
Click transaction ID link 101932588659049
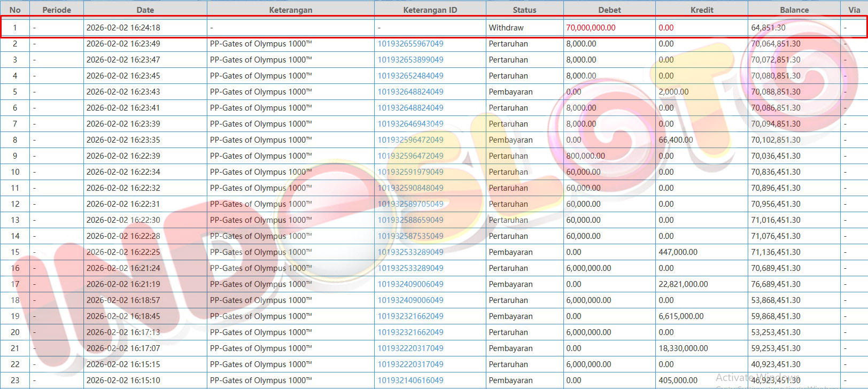[x=410, y=220]
